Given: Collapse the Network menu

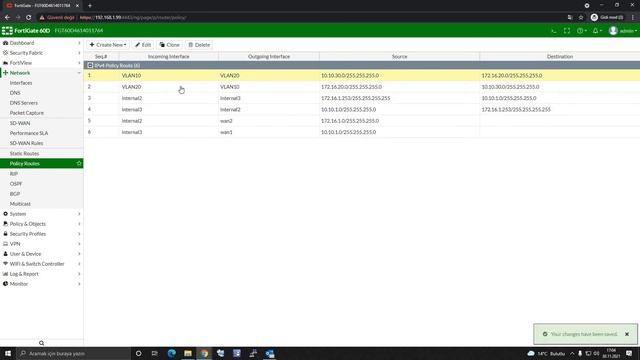Looking at the screenshot, I should 41,73.
